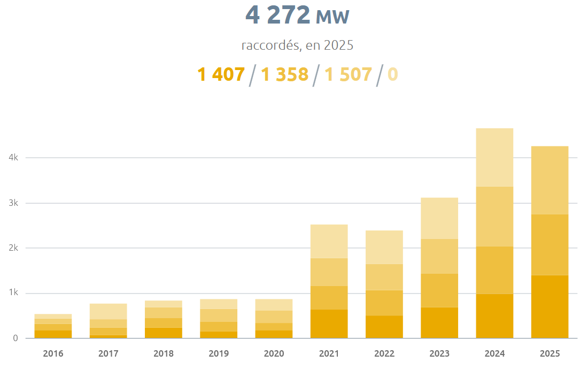Click the lightest top segment of 2024 bar
This screenshot has height=370, width=588.
[x=494, y=155]
